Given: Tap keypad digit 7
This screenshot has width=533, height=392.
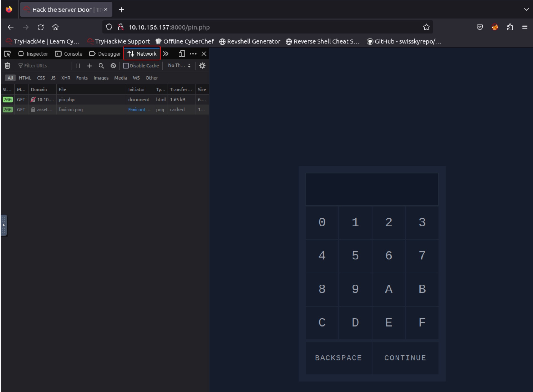Looking at the screenshot, I should pos(422,256).
